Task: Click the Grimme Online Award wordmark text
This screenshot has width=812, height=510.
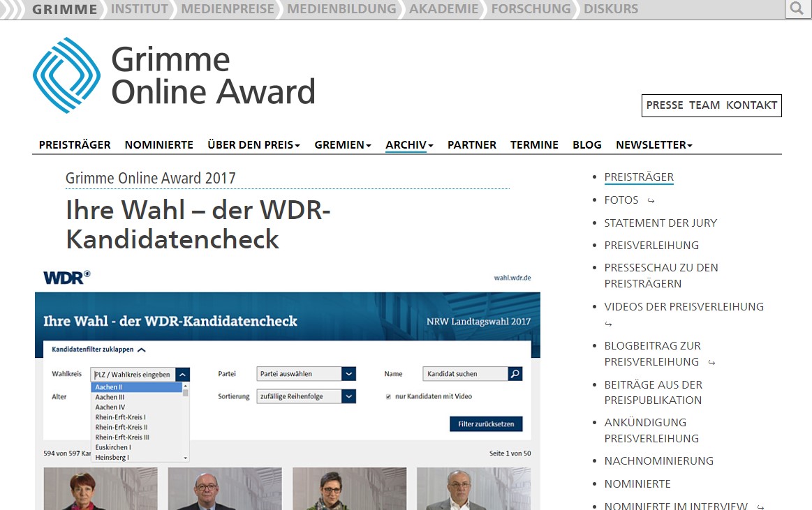Action: click(214, 75)
